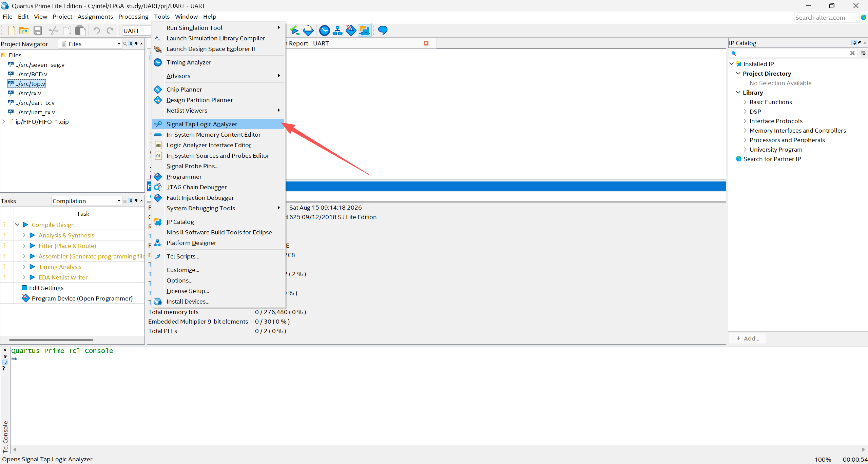This screenshot has width=868, height=464.
Task: Choose Programmer from the Tools menu
Action: click(218, 177)
